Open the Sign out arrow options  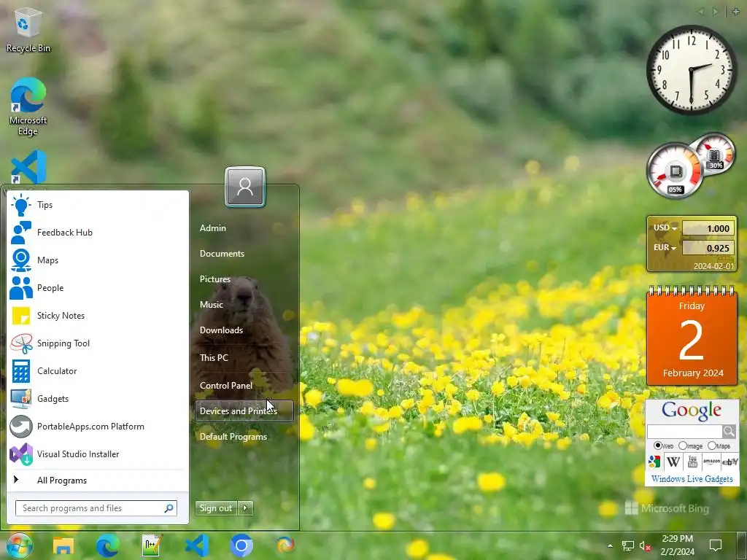(245, 508)
